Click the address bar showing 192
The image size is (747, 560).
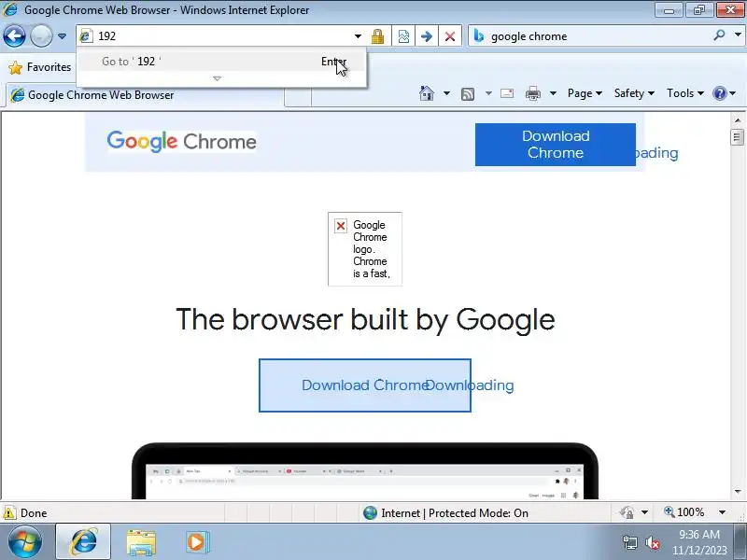click(x=215, y=35)
